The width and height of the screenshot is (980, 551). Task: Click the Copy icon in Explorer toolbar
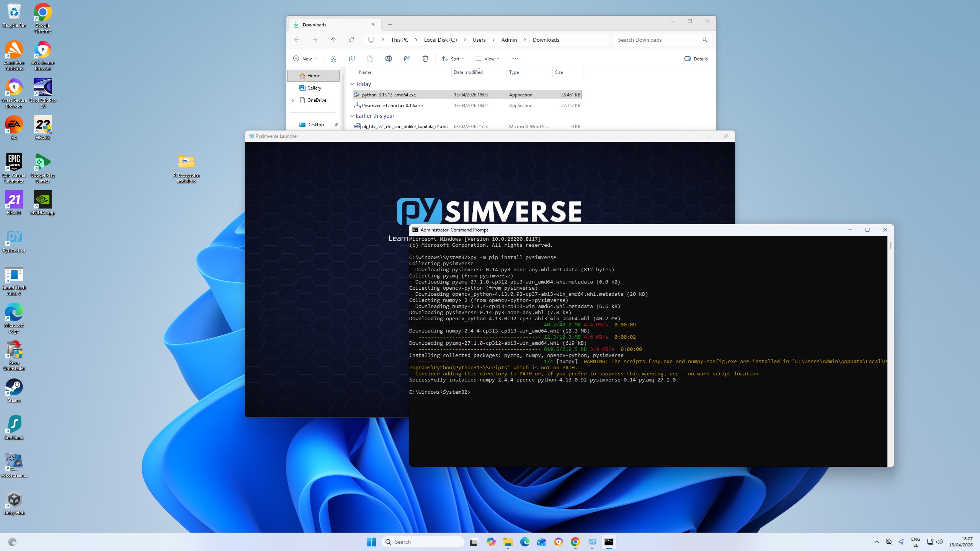(x=351, y=59)
